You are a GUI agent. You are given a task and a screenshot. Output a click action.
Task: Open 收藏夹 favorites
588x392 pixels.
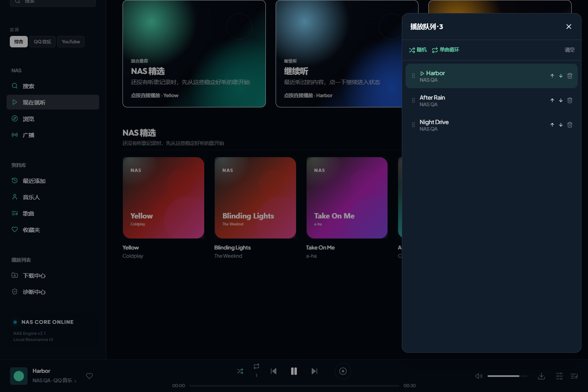point(53,230)
